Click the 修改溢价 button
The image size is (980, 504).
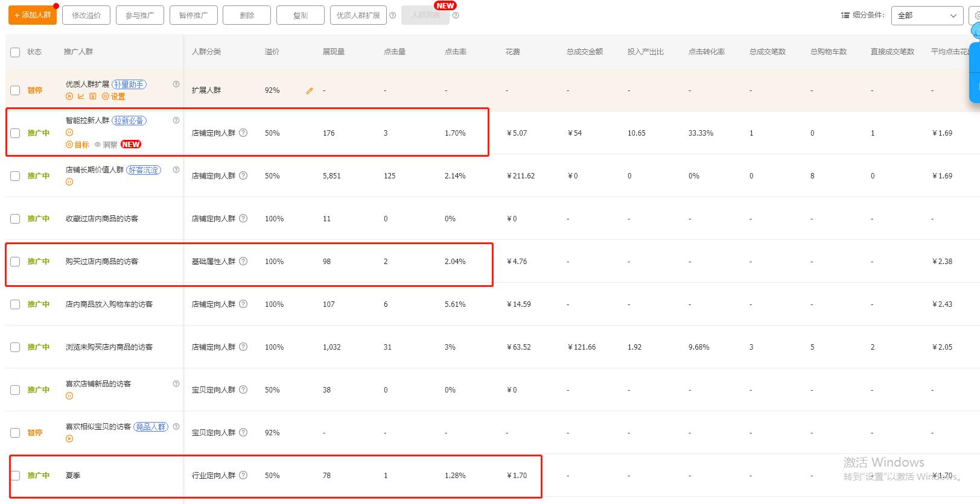tap(86, 15)
